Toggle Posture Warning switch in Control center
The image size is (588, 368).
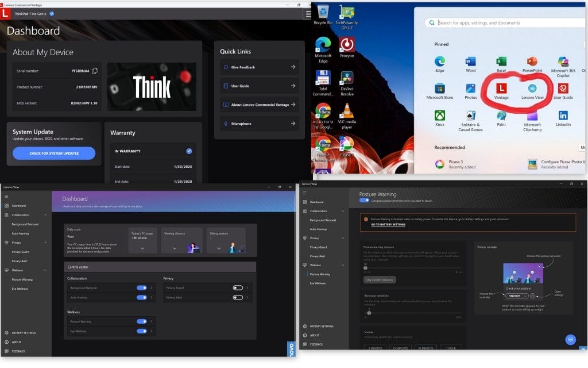[142, 321]
